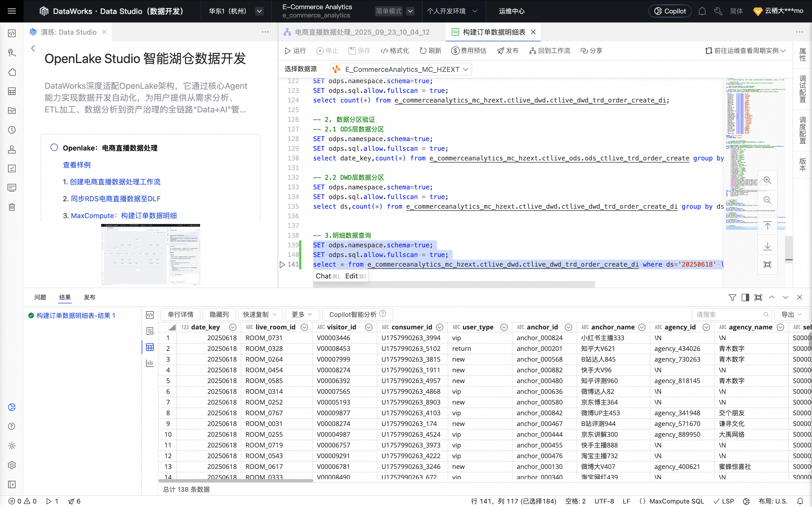Click the filter funnel icon in results panel
Viewport: 812px width, 507px height.
click(732, 297)
